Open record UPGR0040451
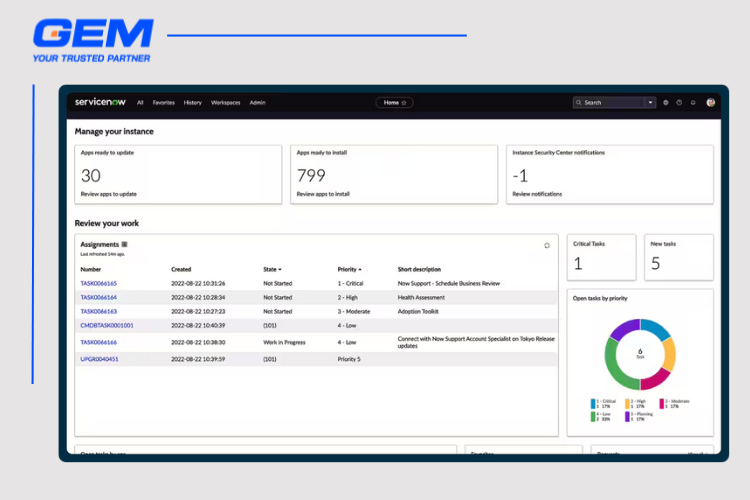The height and width of the screenshot is (500, 750). point(99,359)
